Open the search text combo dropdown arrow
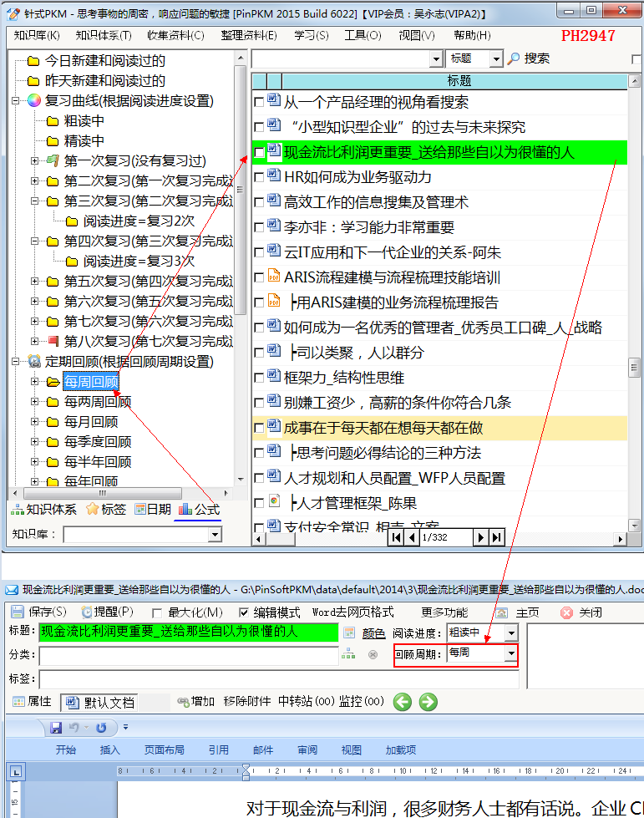This screenshot has height=818, width=644. click(437, 58)
